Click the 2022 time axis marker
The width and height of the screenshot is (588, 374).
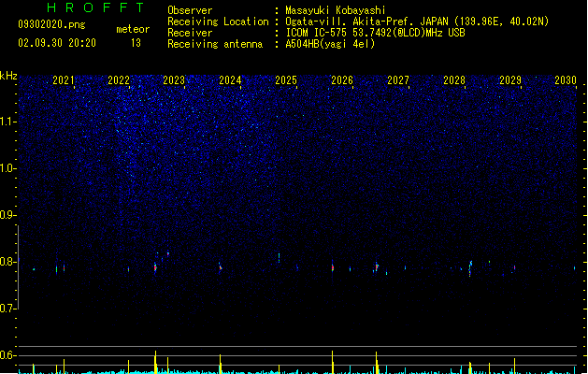pos(119,80)
